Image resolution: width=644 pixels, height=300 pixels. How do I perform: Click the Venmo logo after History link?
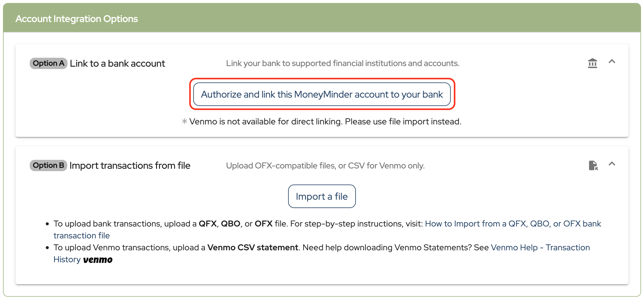coord(98,260)
